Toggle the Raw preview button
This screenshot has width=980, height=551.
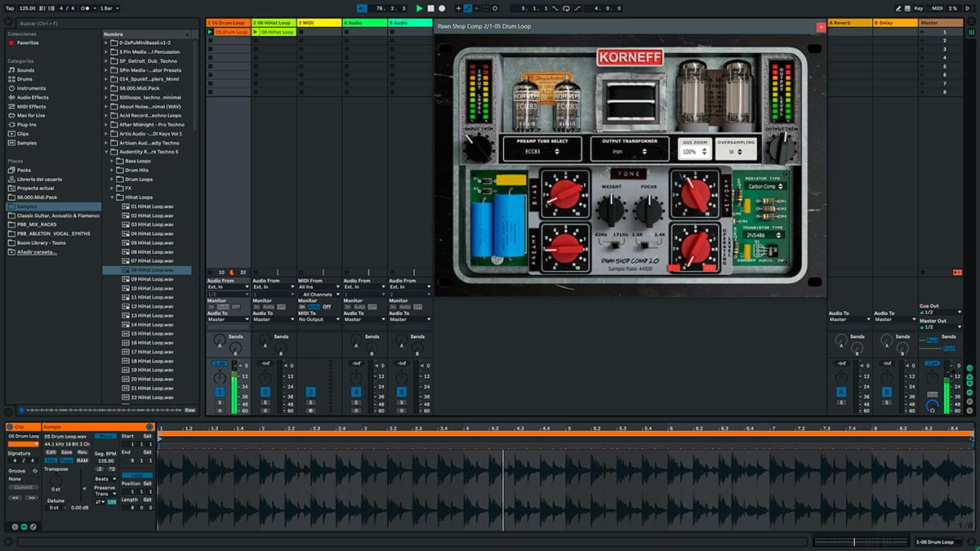pos(189,410)
